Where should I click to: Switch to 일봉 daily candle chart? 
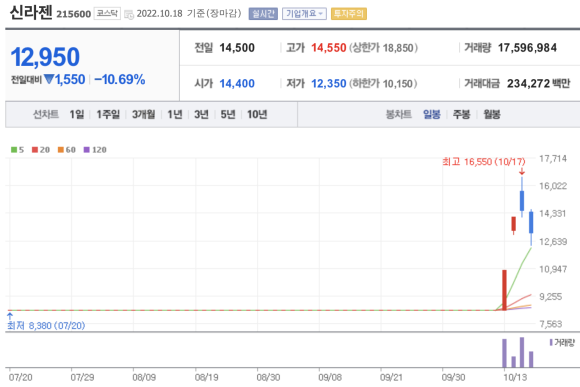[x=432, y=114]
